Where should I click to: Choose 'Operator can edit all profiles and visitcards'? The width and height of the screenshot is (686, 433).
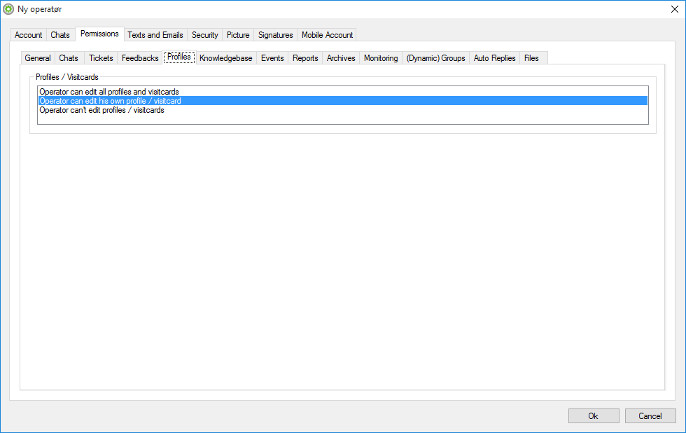pos(343,92)
